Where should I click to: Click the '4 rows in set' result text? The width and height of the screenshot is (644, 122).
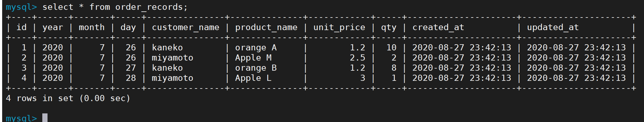pos(40,98)
